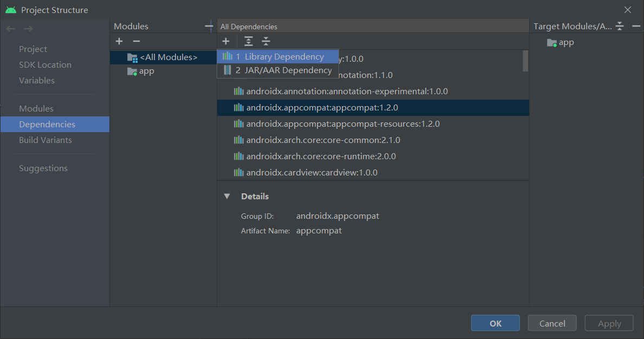The height and width of the screenshot is (339, 644).
Task: Collapse the Details section triangle
Action: click(x=227, y=196)
